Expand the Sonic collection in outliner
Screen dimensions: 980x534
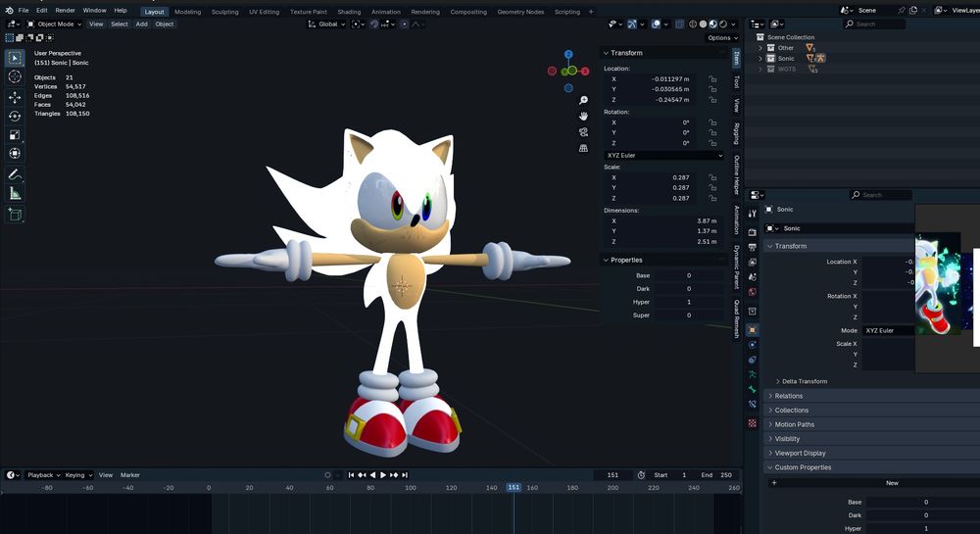click(x=760, y=59)
